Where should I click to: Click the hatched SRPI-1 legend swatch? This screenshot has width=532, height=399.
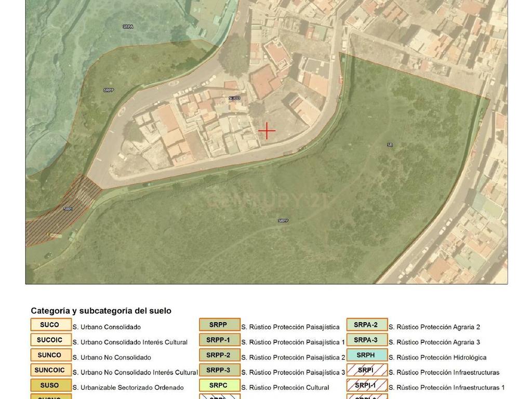tap(367, 385)
